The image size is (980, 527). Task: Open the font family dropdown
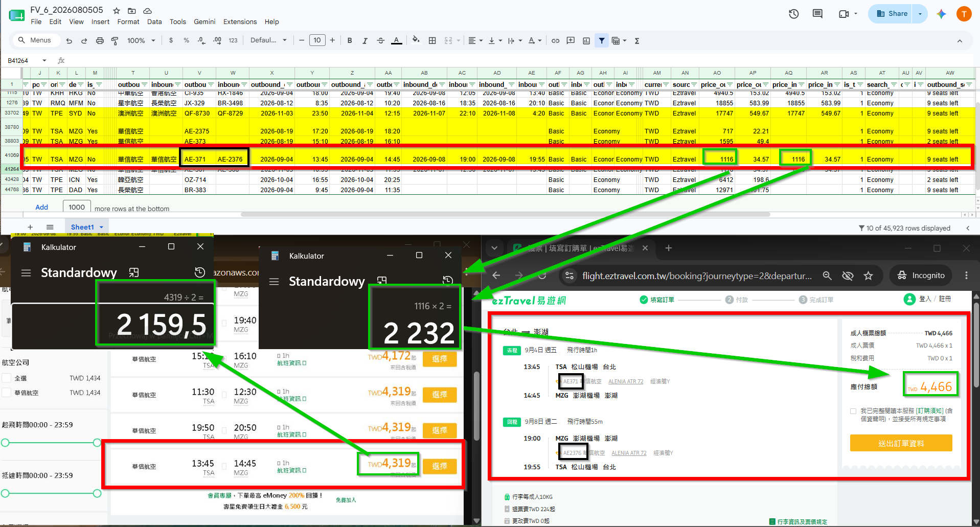pos(269,40)
